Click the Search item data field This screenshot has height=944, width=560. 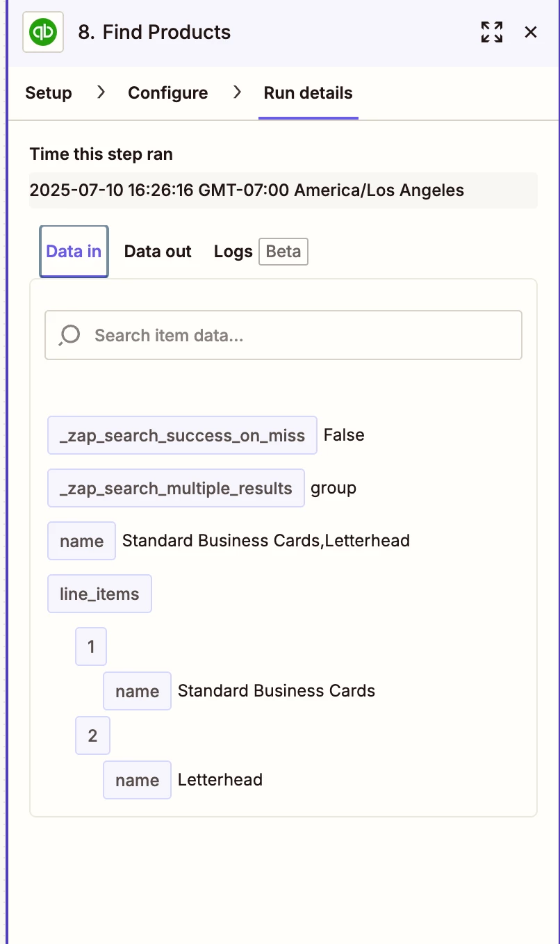[299, 336]
